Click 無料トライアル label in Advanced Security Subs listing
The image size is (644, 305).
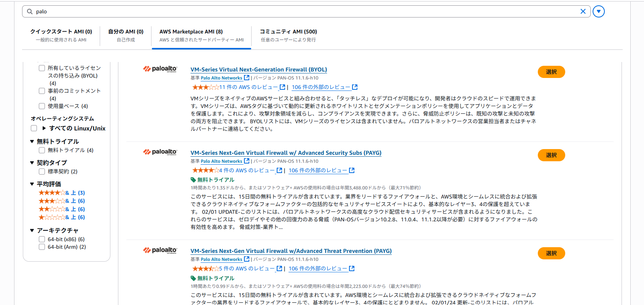216,180
